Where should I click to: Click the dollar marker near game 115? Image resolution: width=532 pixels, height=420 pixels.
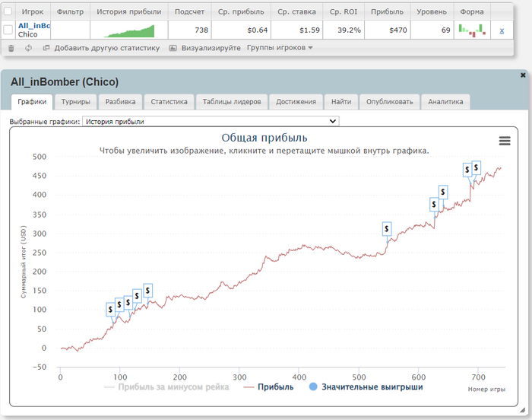[128, 302]
